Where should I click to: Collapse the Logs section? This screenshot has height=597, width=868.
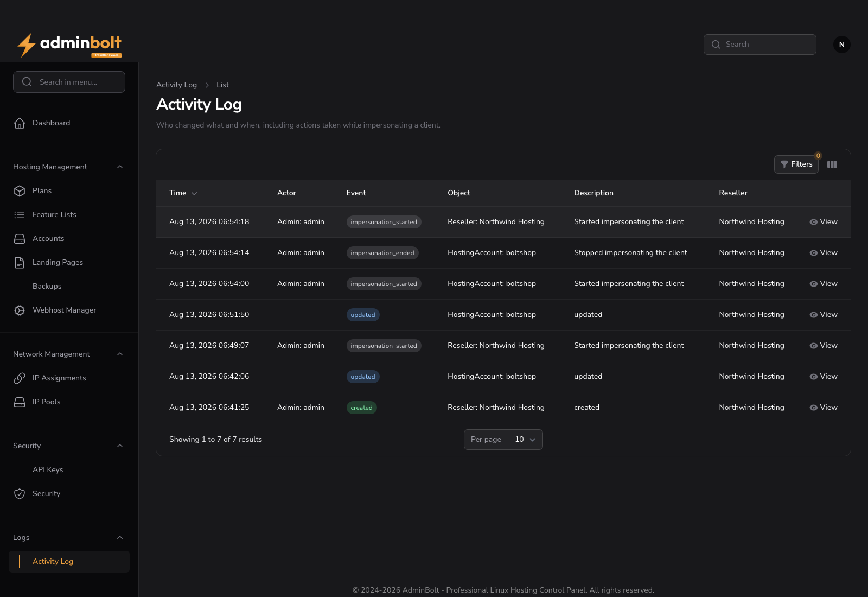(x=120, y=538)
